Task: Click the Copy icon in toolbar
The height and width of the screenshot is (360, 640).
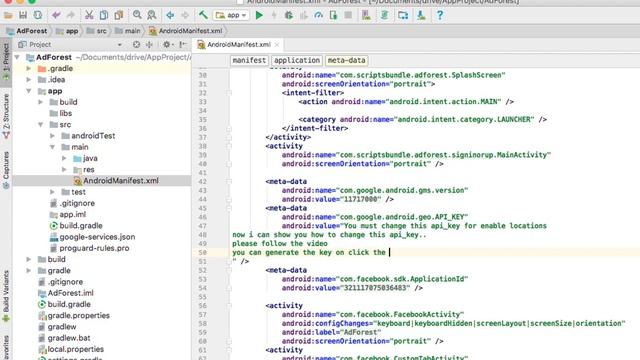Action: click(x=104, y=16)
